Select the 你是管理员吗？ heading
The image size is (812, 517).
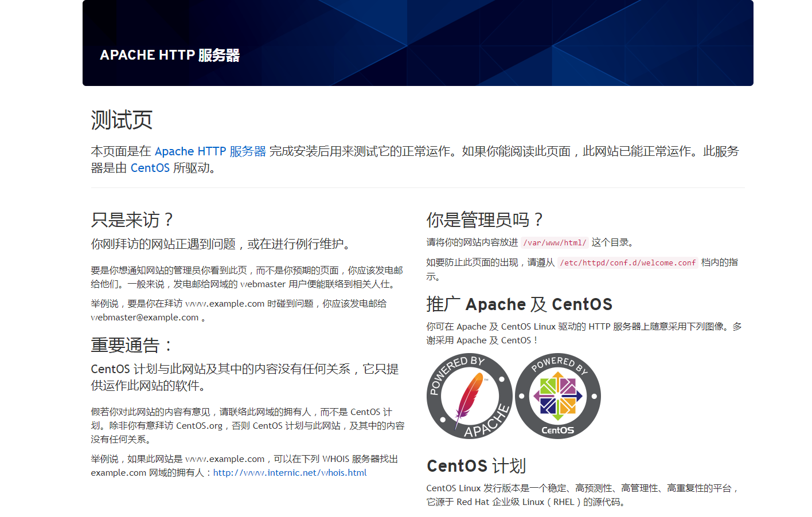tap(485, 220)
